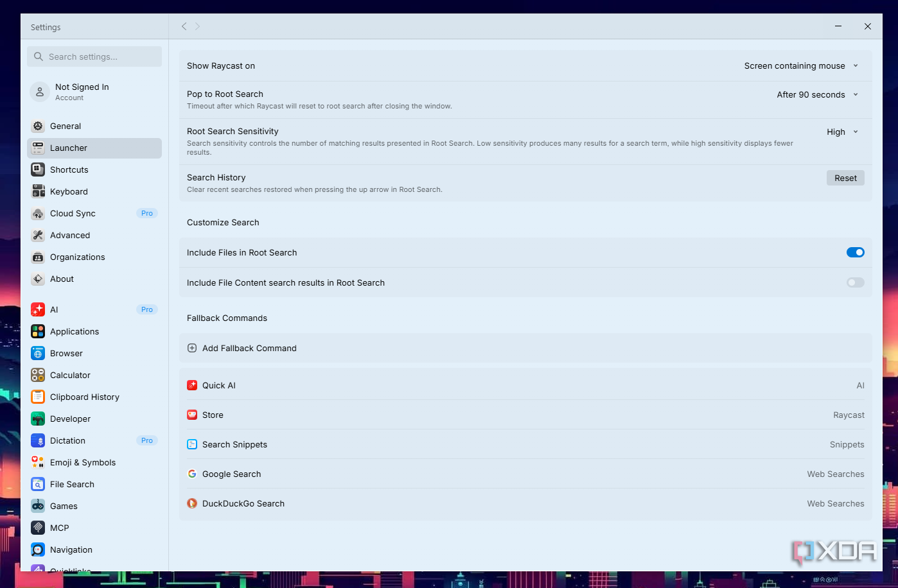Click the Calculator icon
898x588 pixels.
point(38,376)
